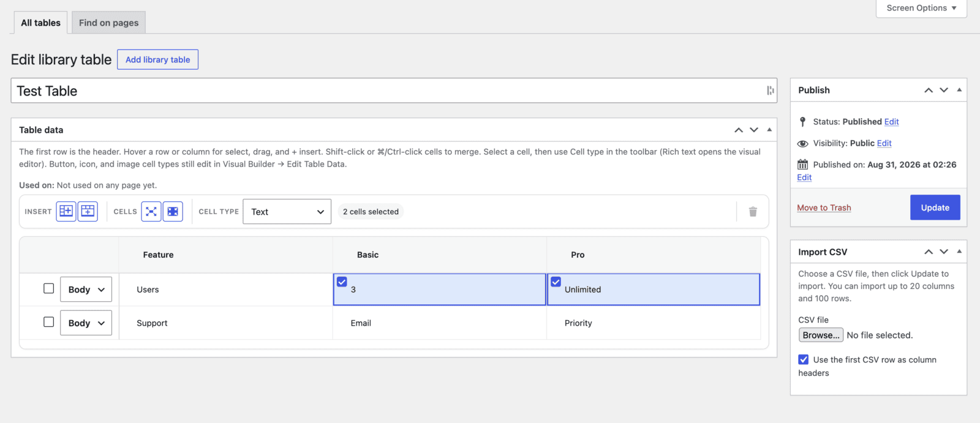The height and width of the screenshot is (423, 980).
Task: Uncheck the checkbox in cell '3'
Action: point(342,282)
